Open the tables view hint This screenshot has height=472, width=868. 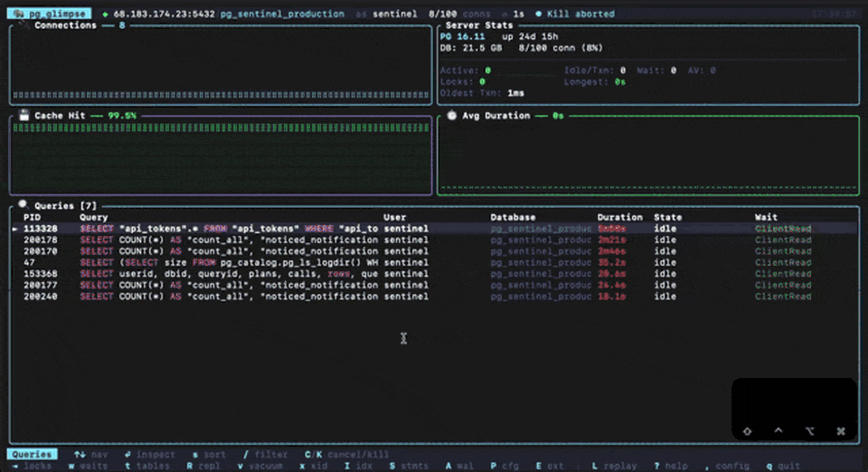click(x=146, y=466)
